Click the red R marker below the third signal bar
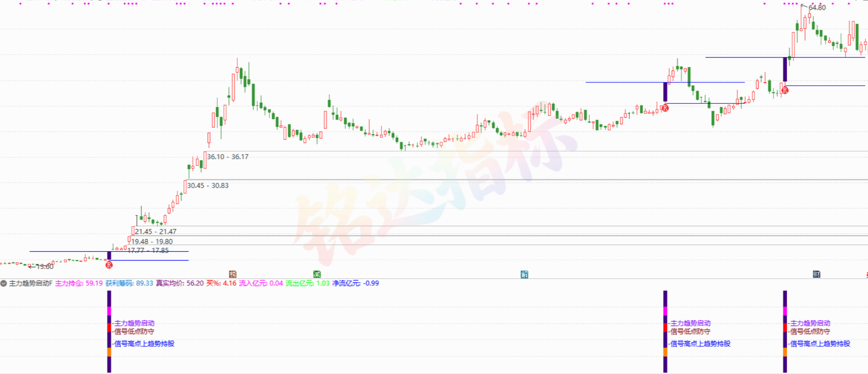The width and height of the screenshot is (868, 374). [x=785, y=90]
